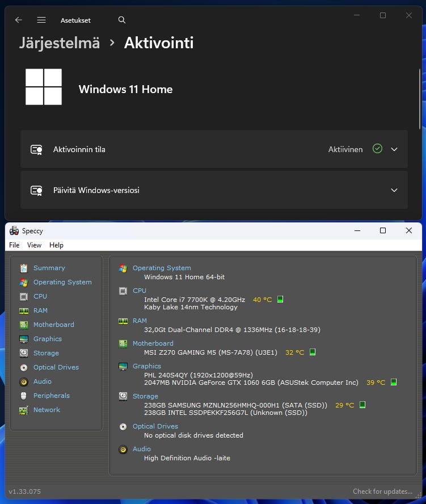Click the Audio speaker icon in sidebar

click(x=24, y=381)
